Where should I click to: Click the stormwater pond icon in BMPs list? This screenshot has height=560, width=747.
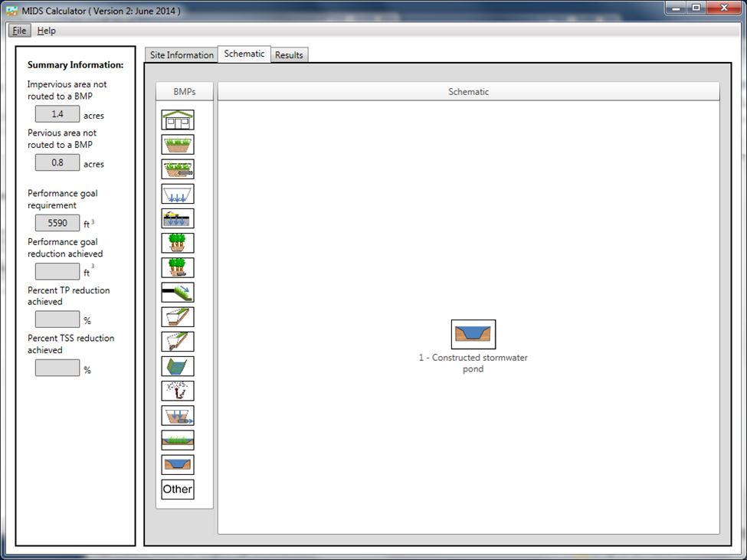178,464
